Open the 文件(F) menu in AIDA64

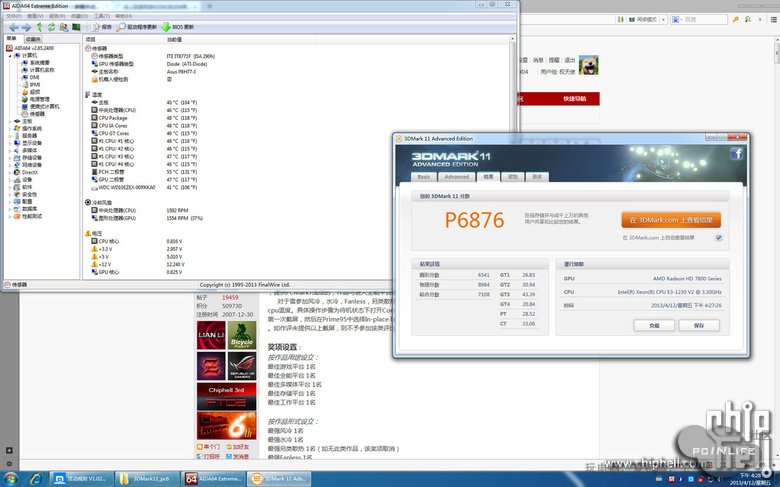14,16
